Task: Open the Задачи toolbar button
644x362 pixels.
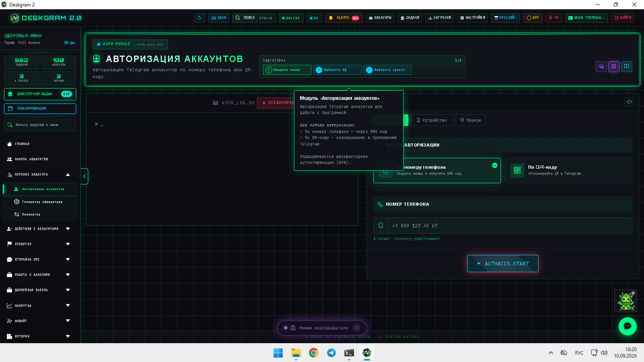Action: 410,18
